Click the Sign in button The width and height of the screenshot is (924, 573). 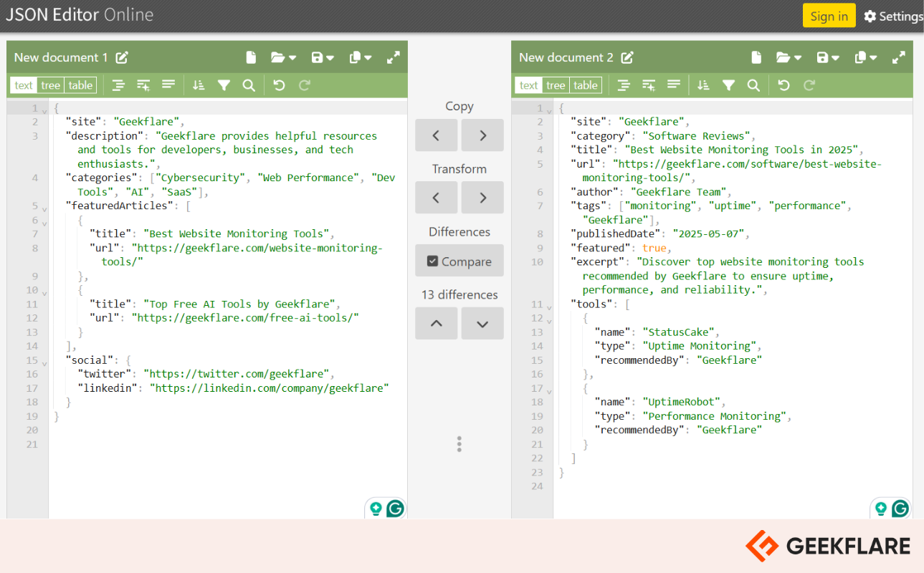(829, 16)
